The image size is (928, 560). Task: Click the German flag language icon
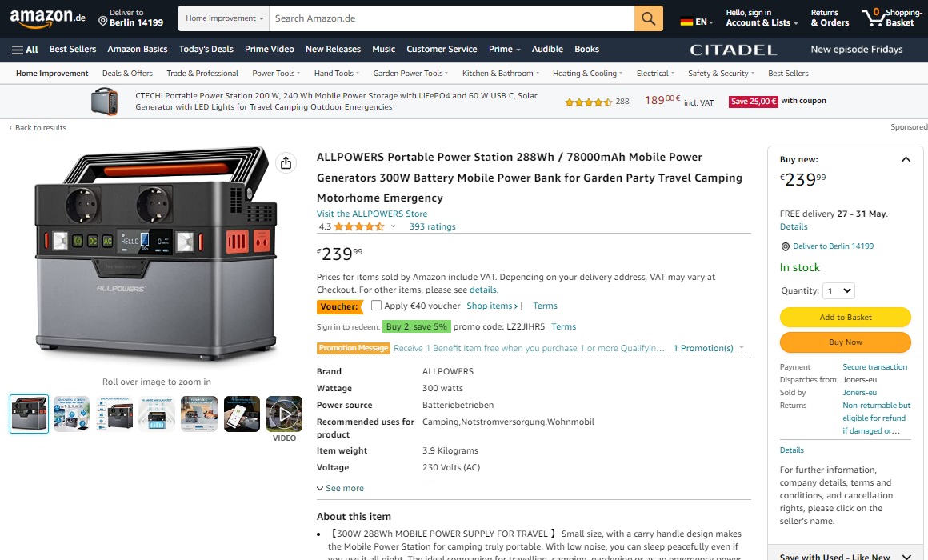[x=686, y=22]
